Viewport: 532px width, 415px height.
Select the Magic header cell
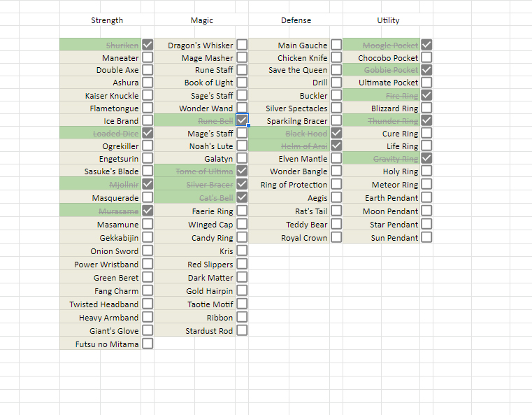tap(201, 20)
